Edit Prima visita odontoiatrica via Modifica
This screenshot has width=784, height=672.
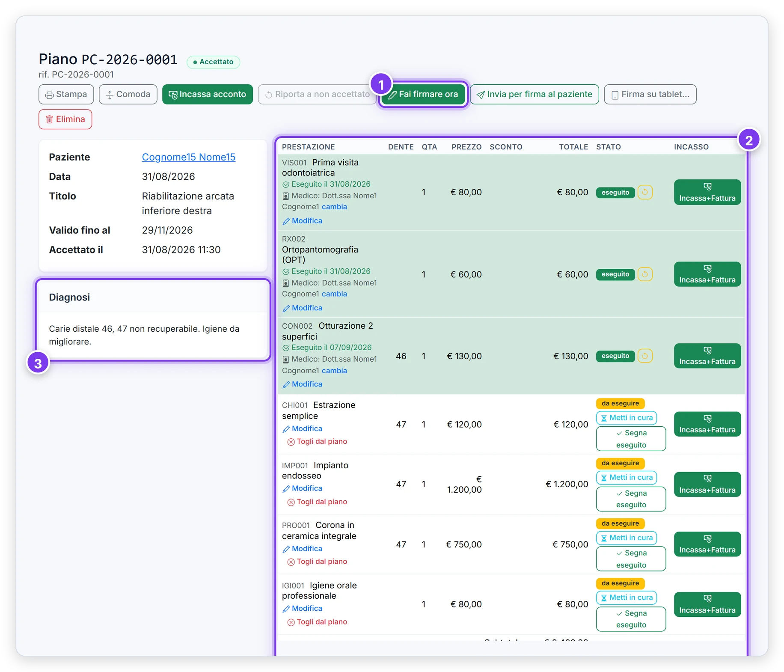[x=303, y=221]
